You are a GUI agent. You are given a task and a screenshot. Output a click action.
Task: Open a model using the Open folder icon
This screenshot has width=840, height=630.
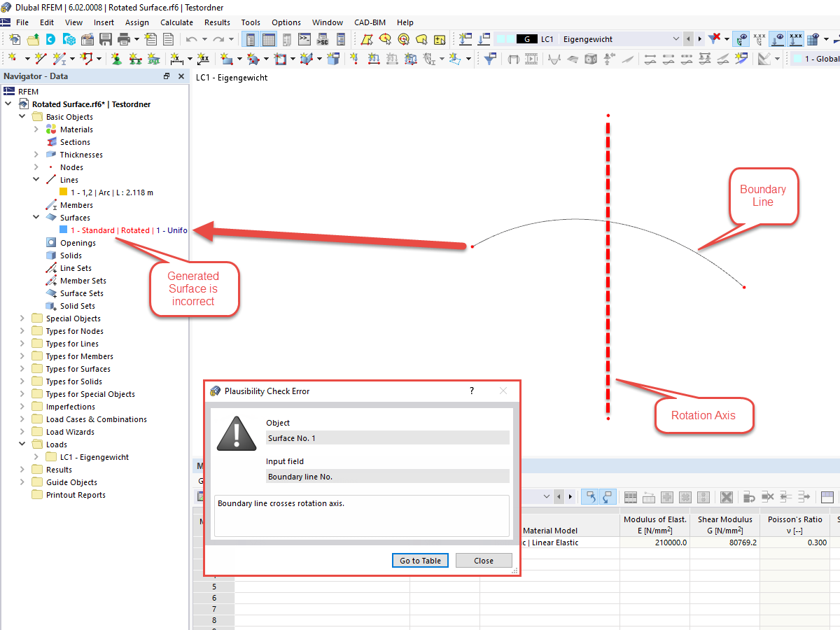33,40
